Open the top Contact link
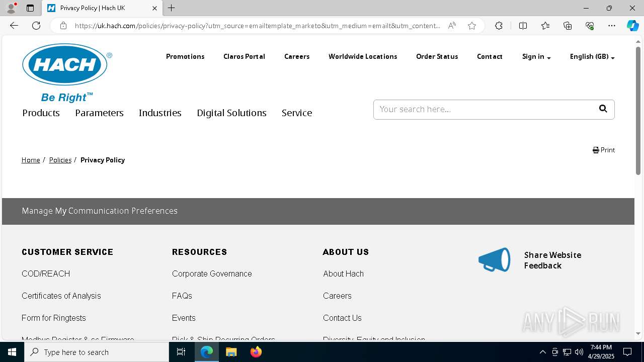The image size is (644, 362). click(x=490, y=56)
